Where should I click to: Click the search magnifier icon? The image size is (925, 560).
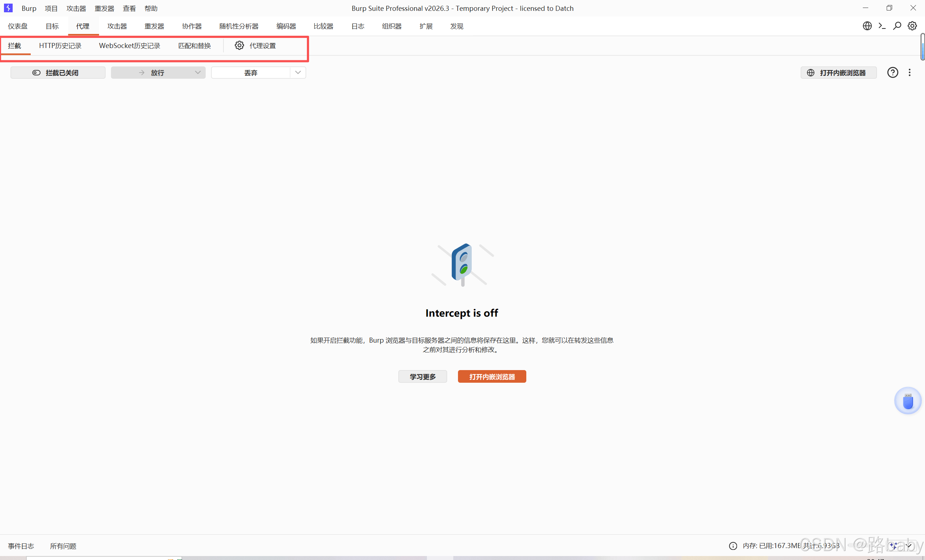(x=897, y=26)
